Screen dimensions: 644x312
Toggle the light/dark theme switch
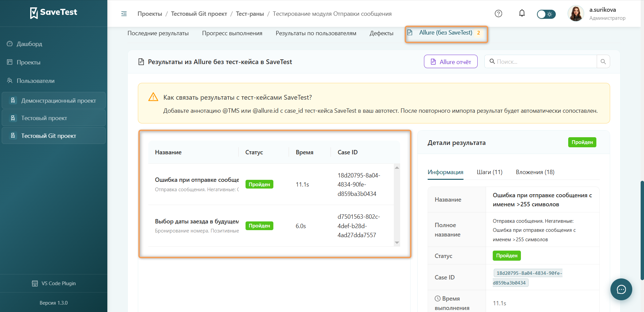(x=546, y=14)
